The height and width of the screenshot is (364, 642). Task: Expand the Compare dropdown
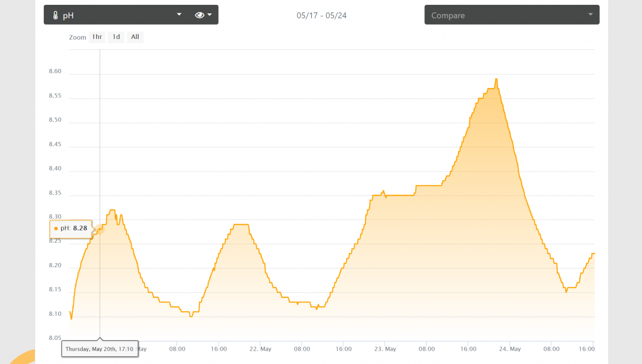pyautogui.click(x=512, y=15)
